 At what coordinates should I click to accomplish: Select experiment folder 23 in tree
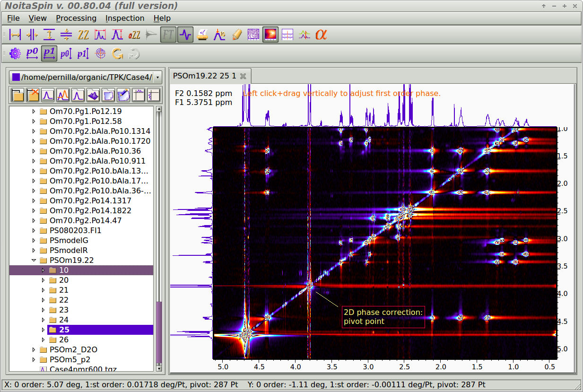[63, 310]
